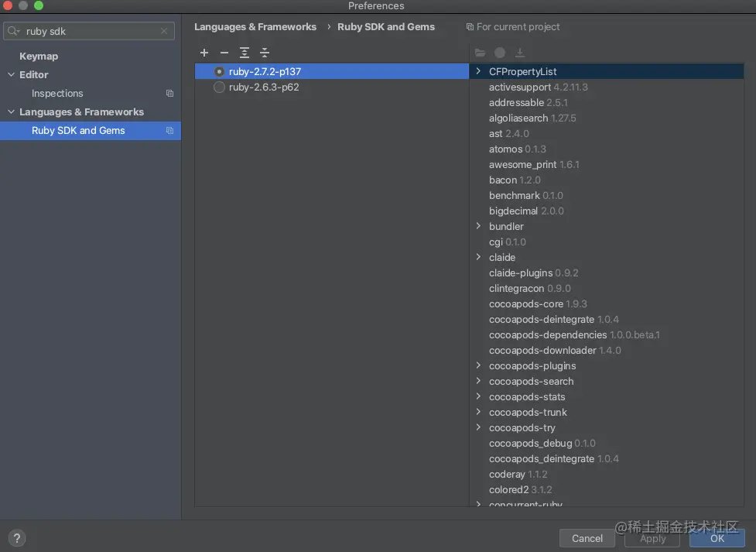Confirm with the OK button

(x=717, y=538)
